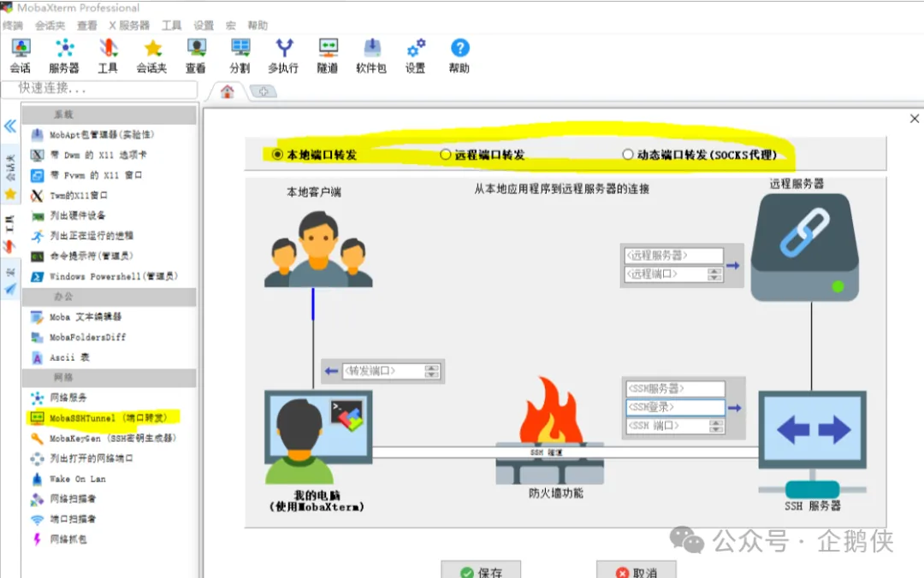924x578 pixels.
Task: Open a new tab with the plus tab
Action: (x=263, y=91)
